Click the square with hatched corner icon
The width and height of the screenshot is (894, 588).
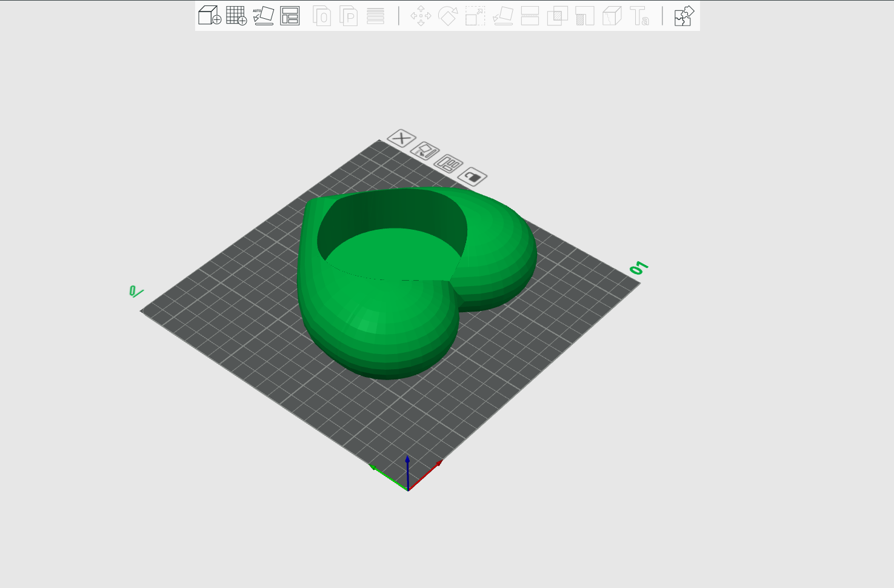click(x=585, y=16)
